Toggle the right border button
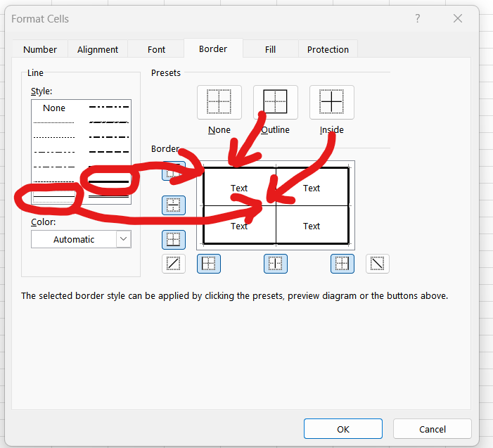Image resolution: width=493 pixels, height=448 pixels. pyautogui.click(x=342, y=264)
